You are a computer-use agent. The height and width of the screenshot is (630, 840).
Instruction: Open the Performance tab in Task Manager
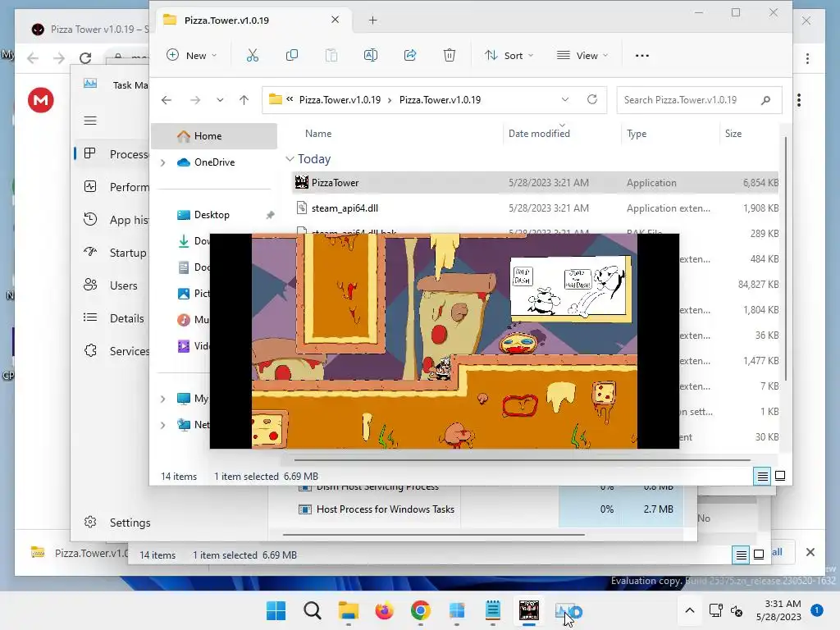coord(112,187)
